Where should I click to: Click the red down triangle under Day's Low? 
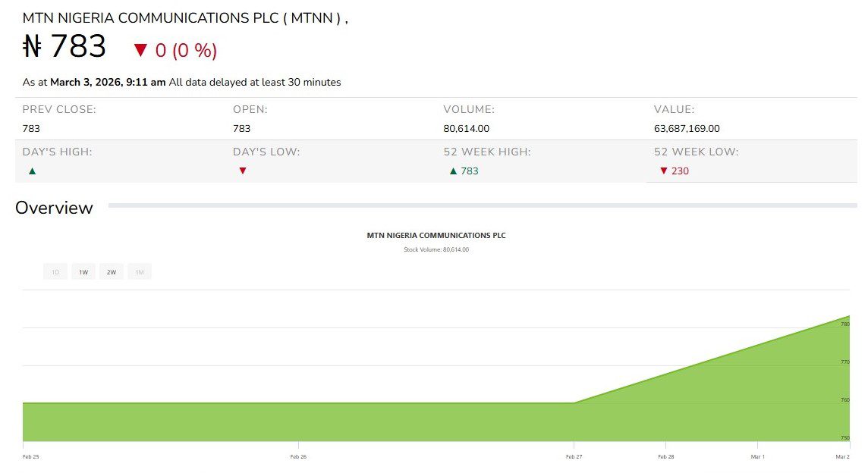(243, 171)
